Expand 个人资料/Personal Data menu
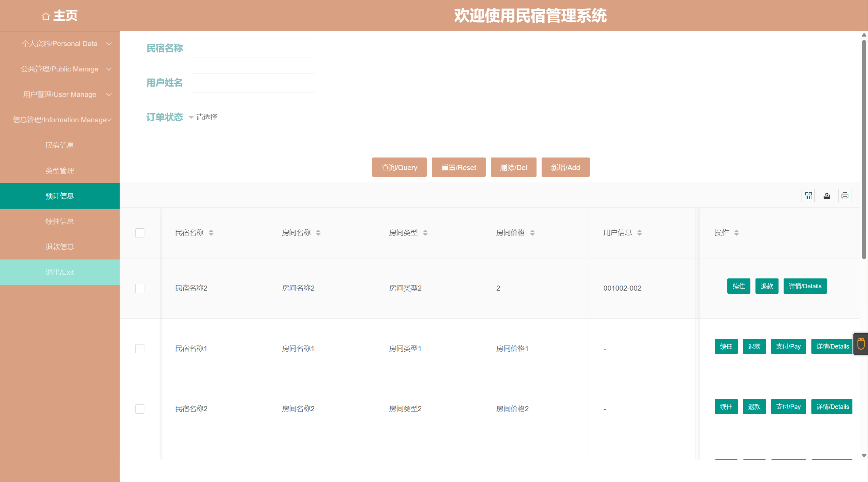868x482 pixels. click(60, 44)
